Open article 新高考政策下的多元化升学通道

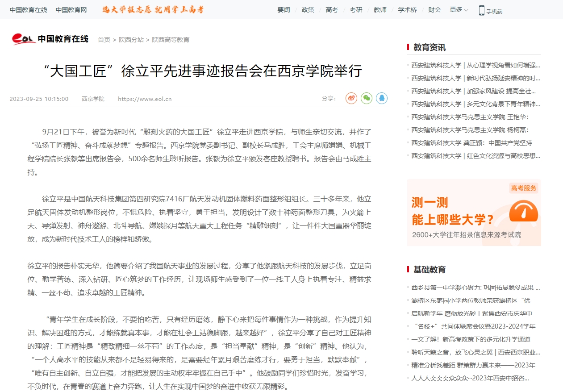click(x=471, y=339)
